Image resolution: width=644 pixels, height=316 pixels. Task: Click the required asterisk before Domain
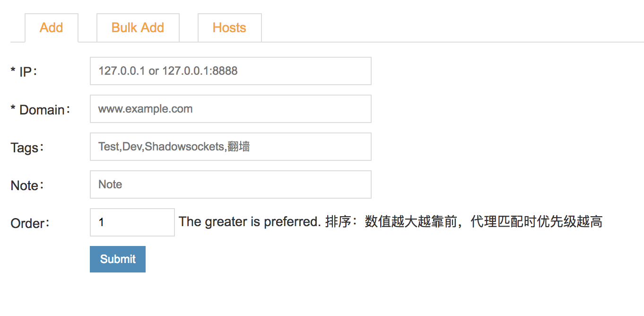coord(13,108)
